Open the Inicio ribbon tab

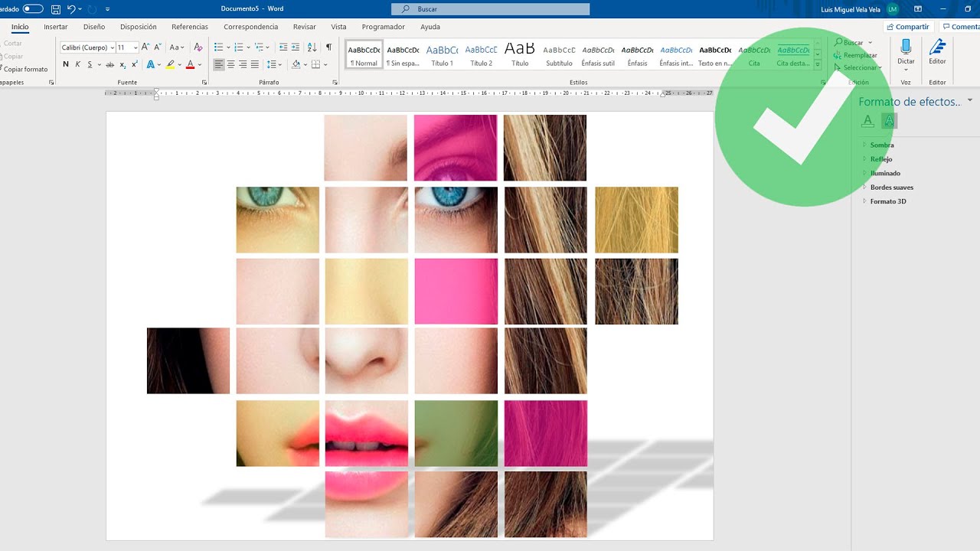click(20, 27)
